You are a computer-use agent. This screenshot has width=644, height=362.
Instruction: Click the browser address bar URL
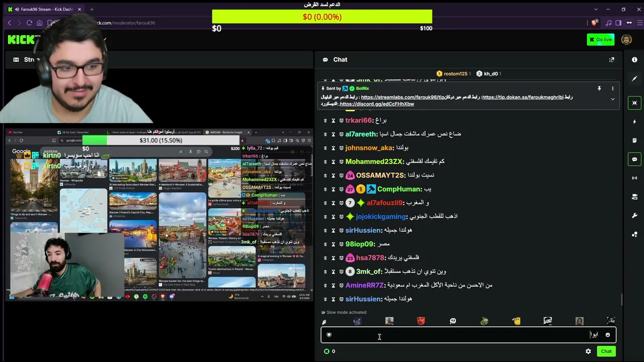click(x=126, y=23)
